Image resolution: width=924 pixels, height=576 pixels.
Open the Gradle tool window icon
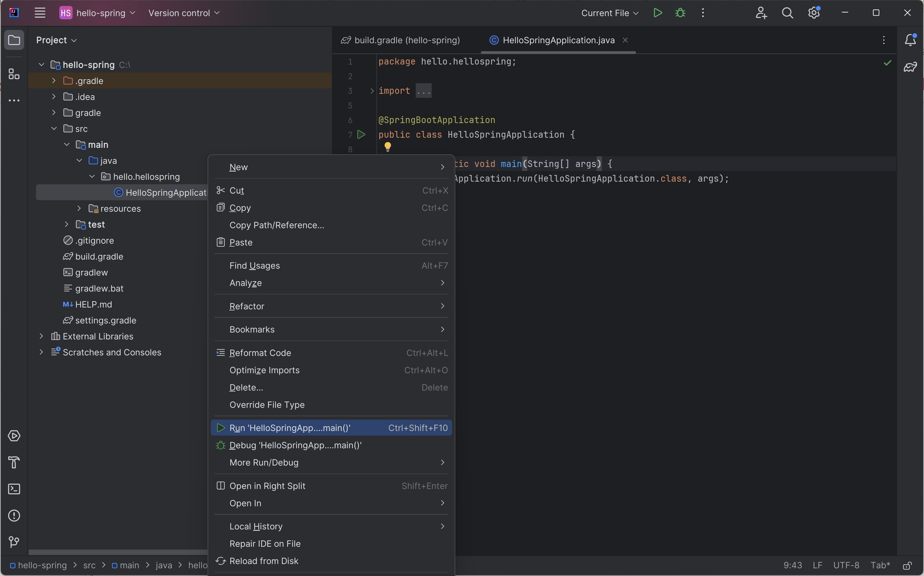910,67
